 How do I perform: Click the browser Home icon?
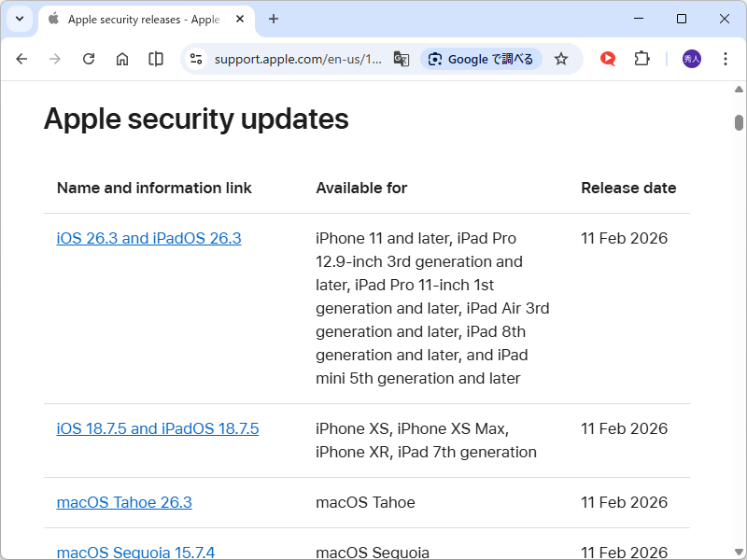pyautogui.click(x=121, y=58)
